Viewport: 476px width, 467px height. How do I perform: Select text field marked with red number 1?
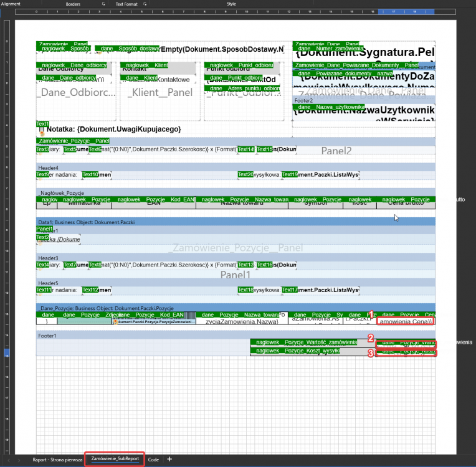[x=405, y=321]
